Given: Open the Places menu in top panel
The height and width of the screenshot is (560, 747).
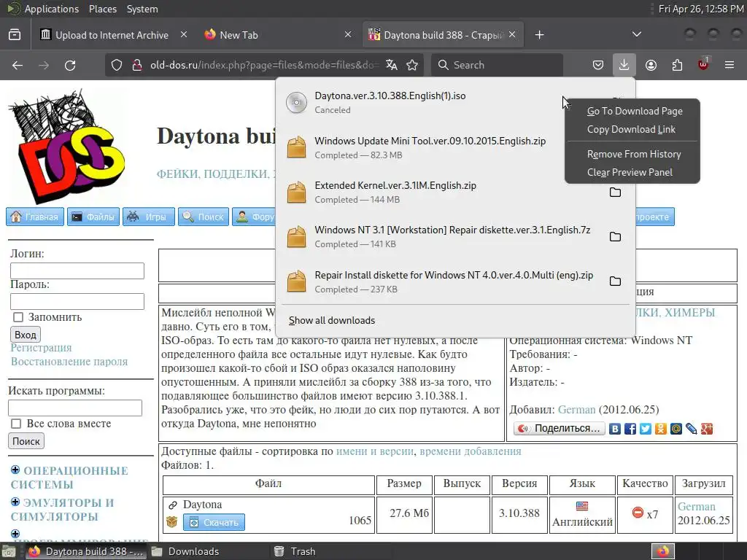Looking at the screenshot, I should 102,9.
